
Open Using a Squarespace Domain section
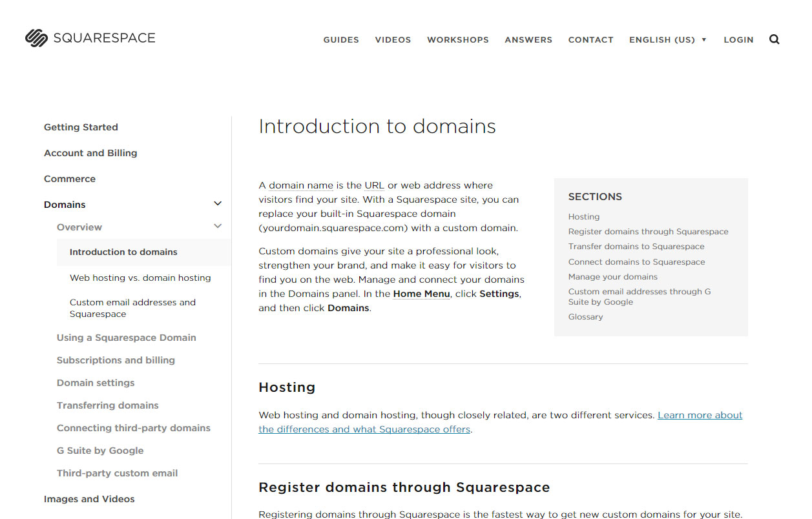click(x=126, y=338)
